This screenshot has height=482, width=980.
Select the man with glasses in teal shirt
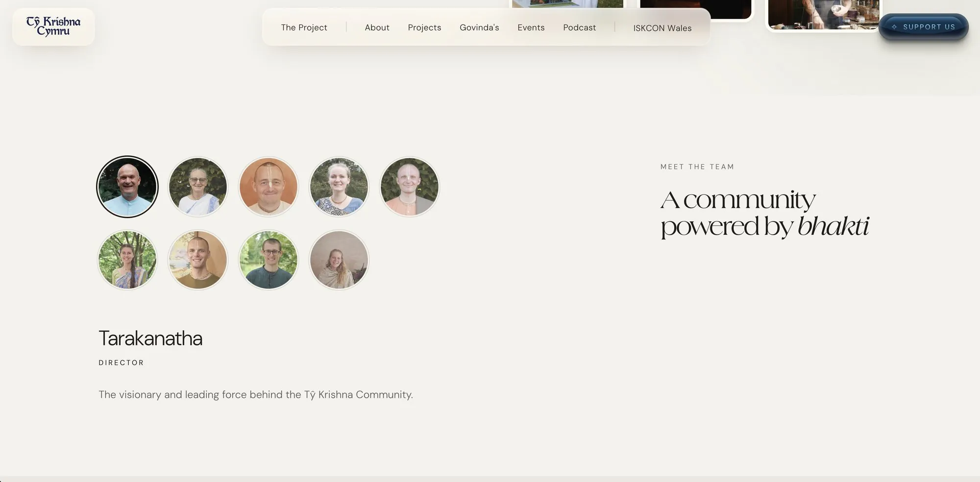pyautogui.click(x=269, y=260)
